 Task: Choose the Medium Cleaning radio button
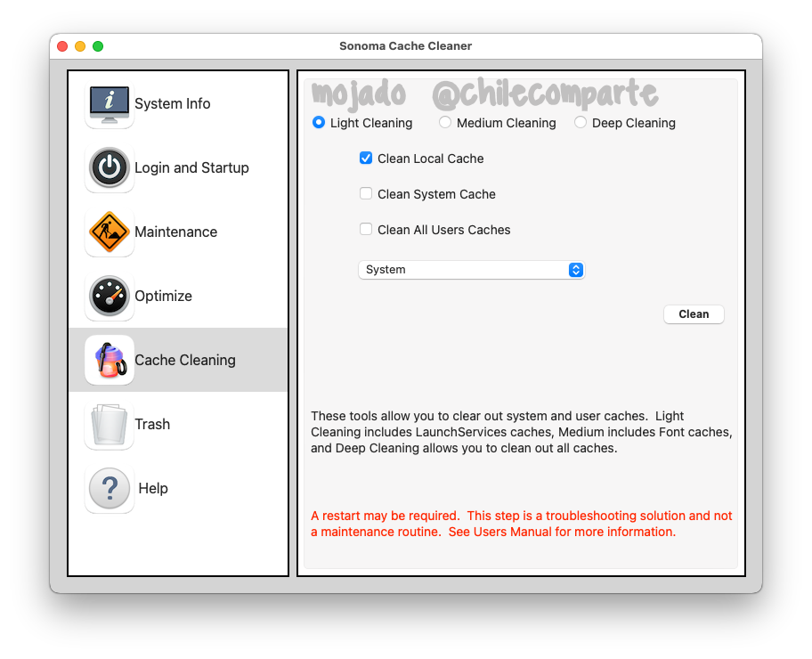tap(445, 122)
